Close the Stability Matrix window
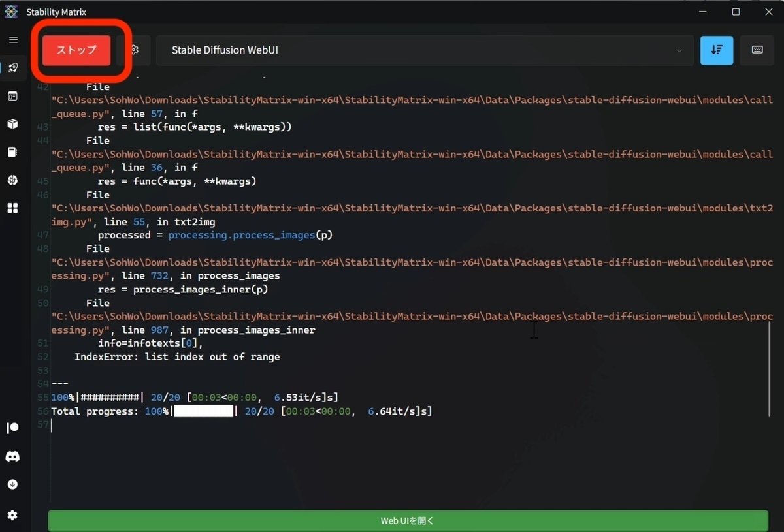Image resolution: width=784 pixels, height=532 pixels. coord(768,12)
